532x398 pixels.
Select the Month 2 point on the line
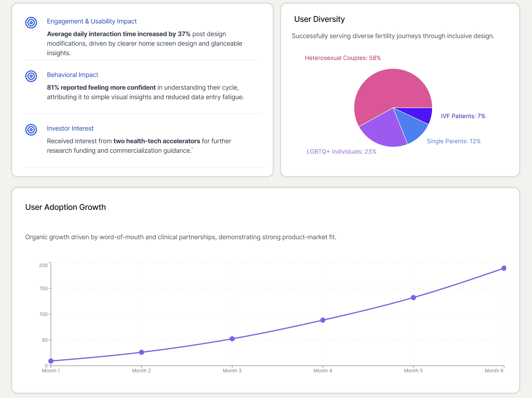[x=142, y=352]
